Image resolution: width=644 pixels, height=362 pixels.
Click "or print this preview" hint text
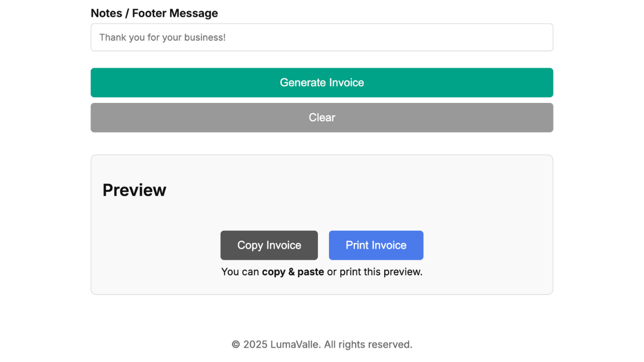click(x=375, y=272)
